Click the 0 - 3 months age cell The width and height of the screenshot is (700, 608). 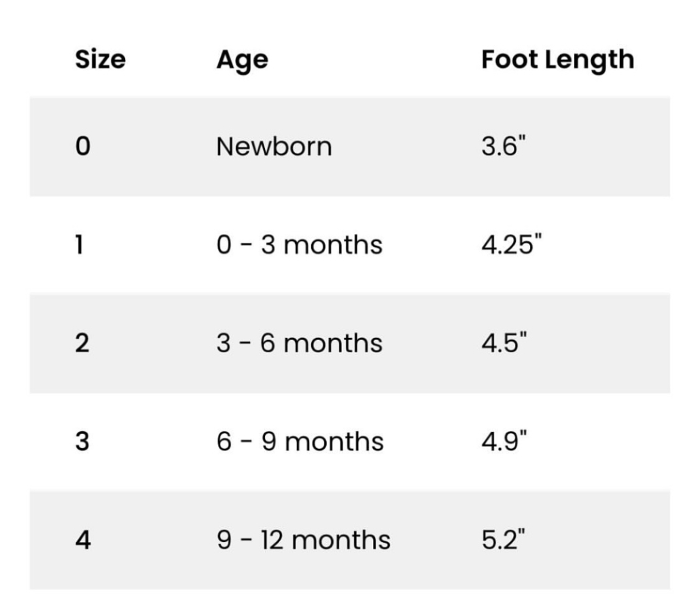click(x=300, y=245)
